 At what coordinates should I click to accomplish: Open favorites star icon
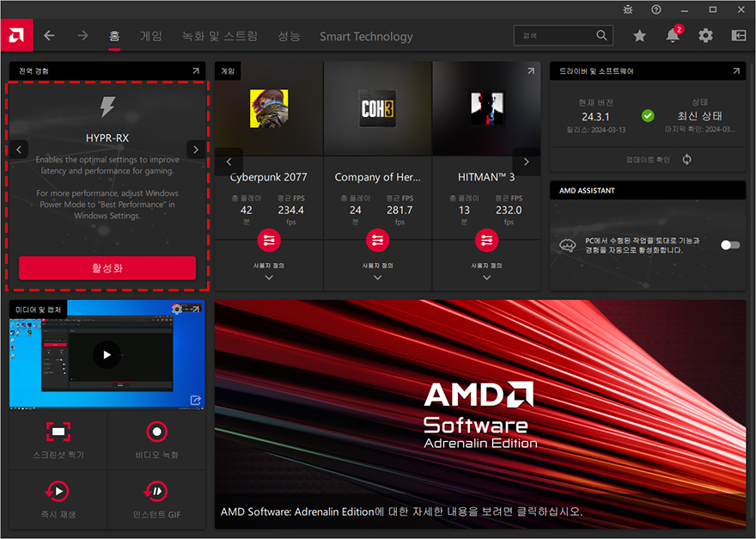(x=640, y=35)
